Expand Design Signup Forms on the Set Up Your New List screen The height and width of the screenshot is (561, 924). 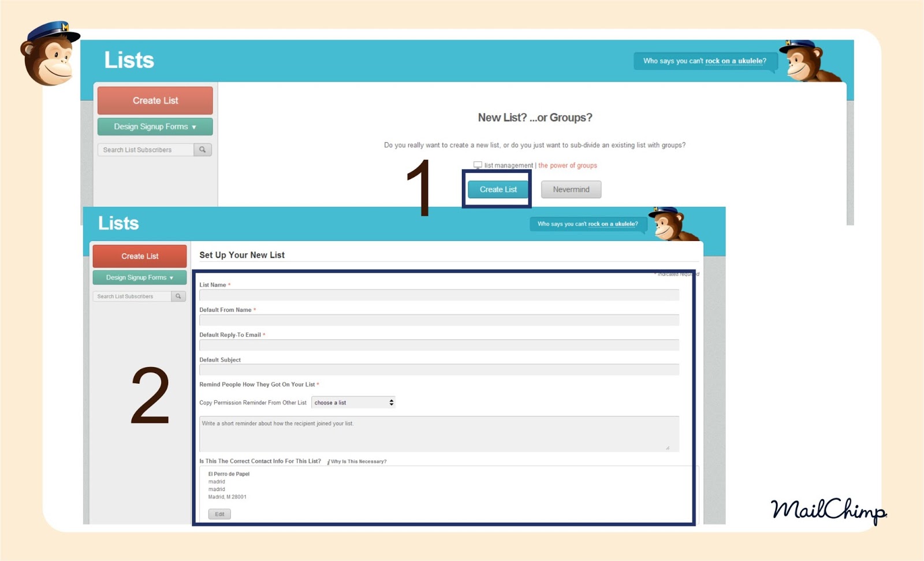coord(140,277)
